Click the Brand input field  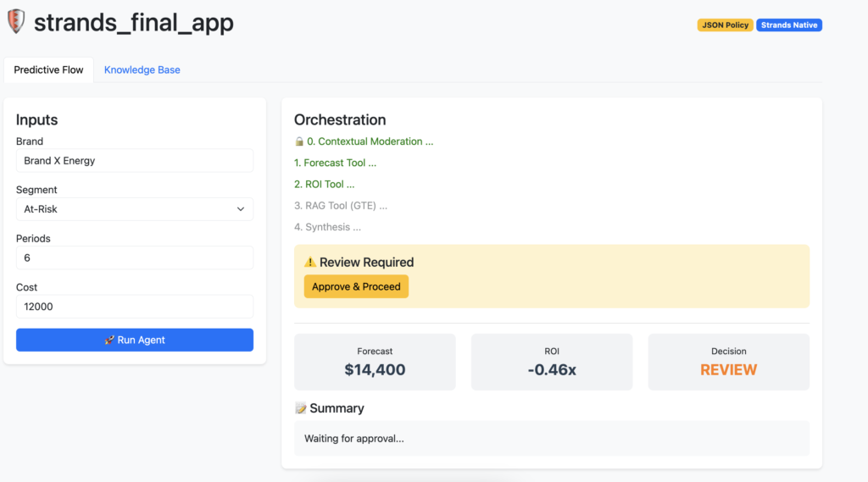pos(135,161)
